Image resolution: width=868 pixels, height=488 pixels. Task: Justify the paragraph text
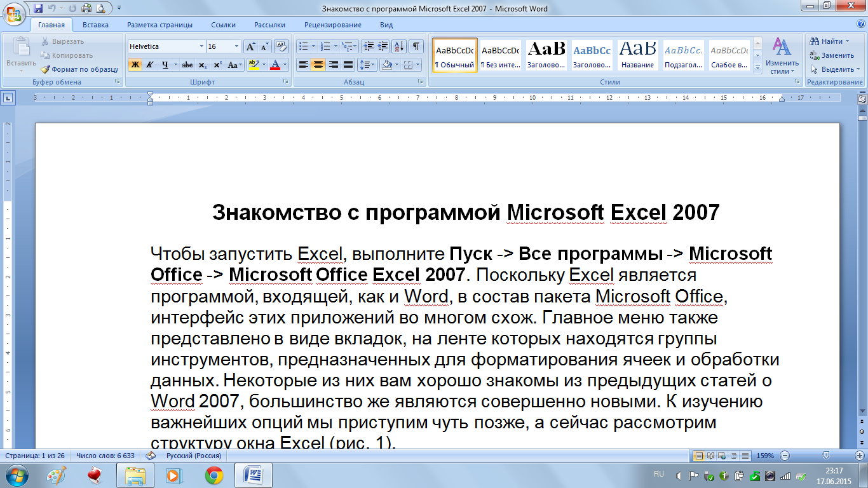(348, 65)
